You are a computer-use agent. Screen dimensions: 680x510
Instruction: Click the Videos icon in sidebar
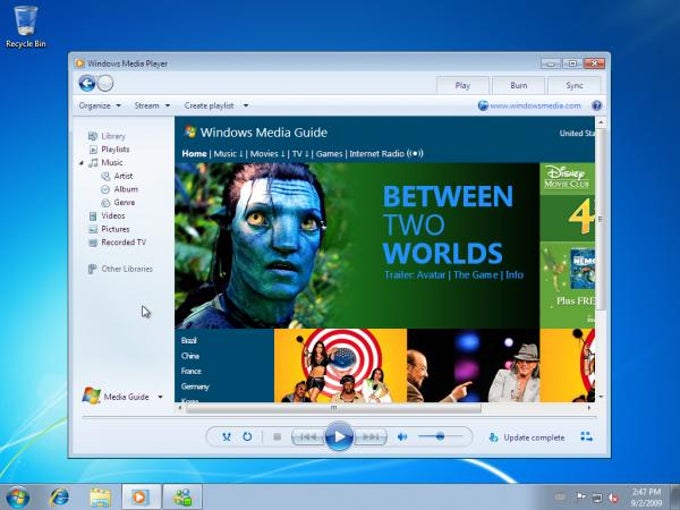tap(92, 216)
